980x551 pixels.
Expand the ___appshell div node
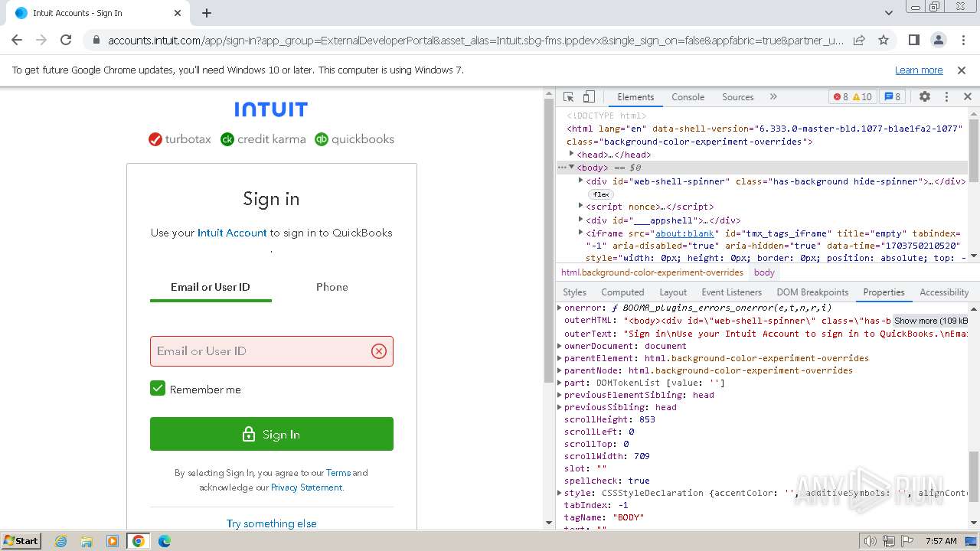(580, 220)
